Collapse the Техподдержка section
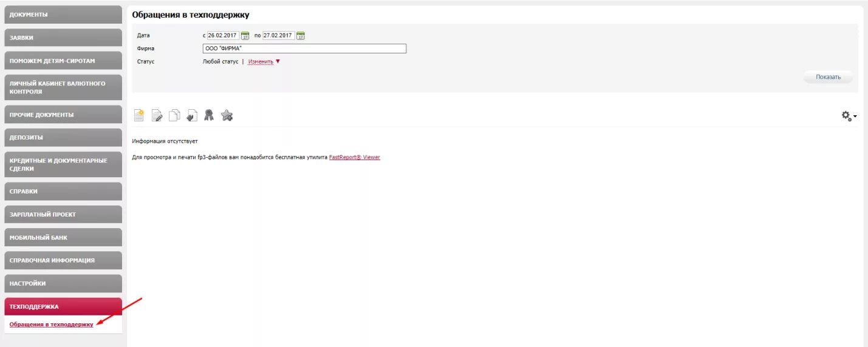Viewport: 868px width, 347px height. (x=63, y=306)
